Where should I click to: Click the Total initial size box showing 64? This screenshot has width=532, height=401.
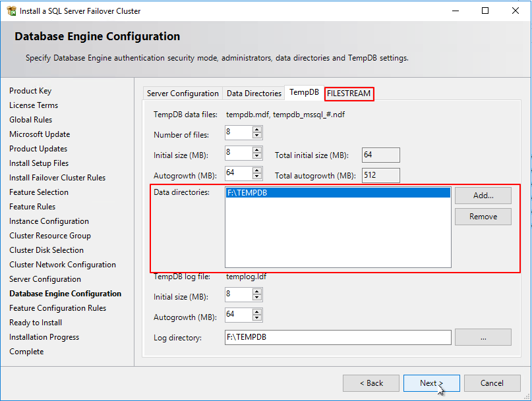tap(380, 155)
